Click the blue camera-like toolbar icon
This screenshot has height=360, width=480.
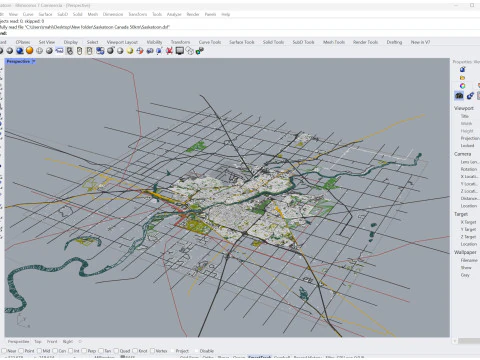[x=150, y=51]
